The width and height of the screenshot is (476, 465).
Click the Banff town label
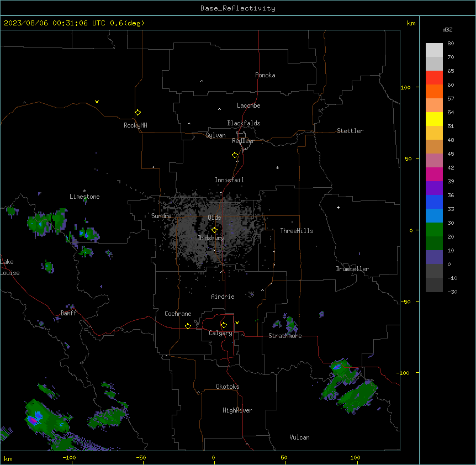point(68,313)
